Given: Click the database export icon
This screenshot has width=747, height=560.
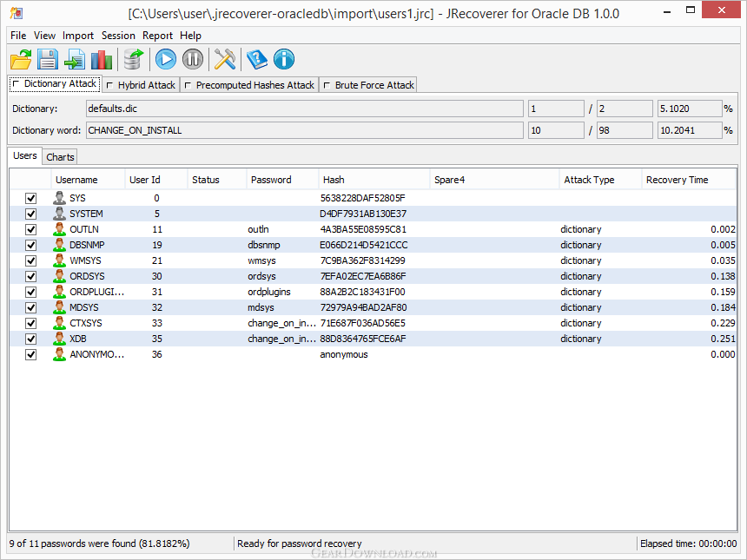Looking at the screenshot, I should [134, 59].
